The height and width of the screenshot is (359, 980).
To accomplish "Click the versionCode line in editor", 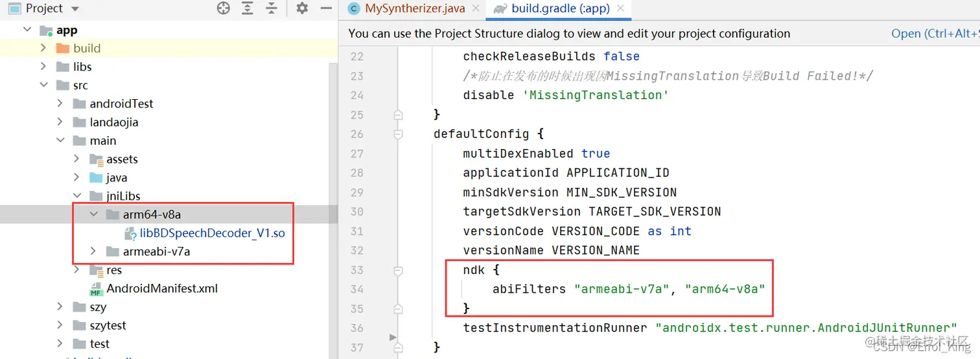I will point(577,231).
